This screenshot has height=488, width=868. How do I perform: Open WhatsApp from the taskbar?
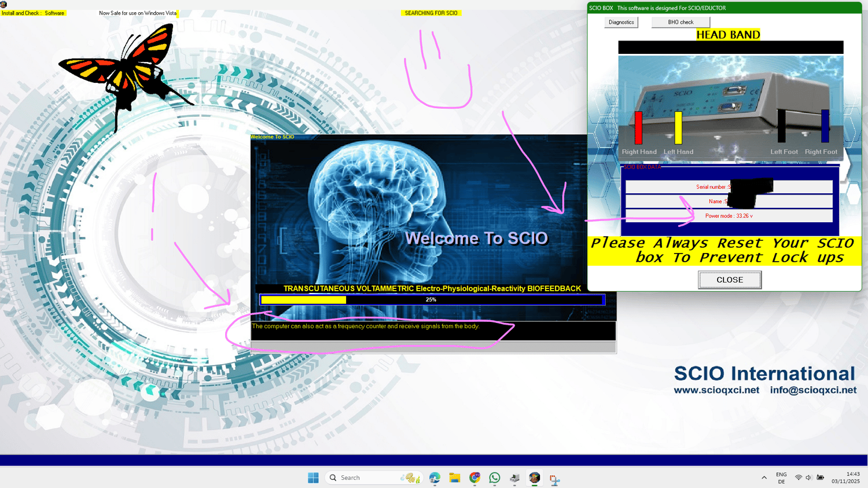[x=495, y=478]
